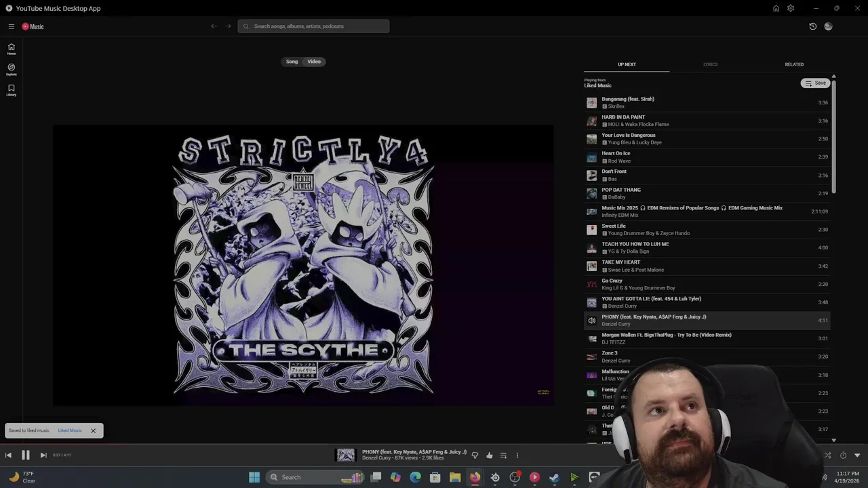
Task: Play Don't Front by Bas
Action: [707, 175]
